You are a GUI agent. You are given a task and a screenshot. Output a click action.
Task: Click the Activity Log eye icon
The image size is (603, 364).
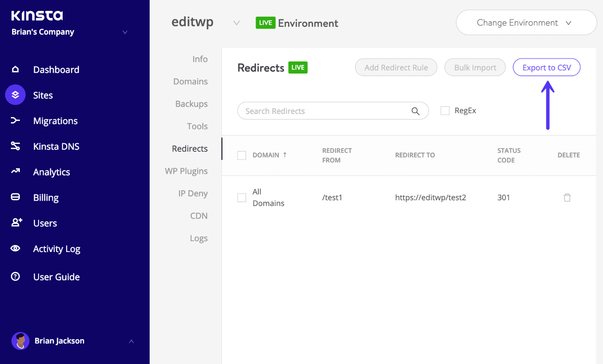[15, 248]
